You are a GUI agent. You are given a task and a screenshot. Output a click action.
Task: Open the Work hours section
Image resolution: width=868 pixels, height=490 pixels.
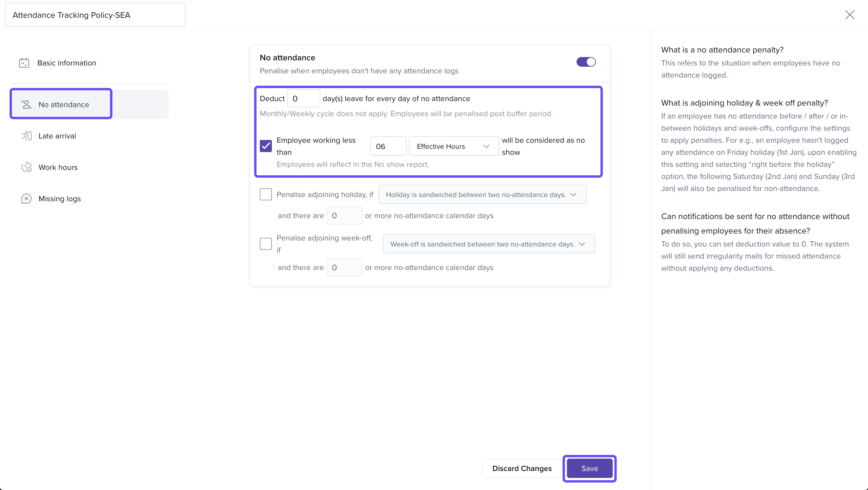pyautogui.click(x=58, y=167)
